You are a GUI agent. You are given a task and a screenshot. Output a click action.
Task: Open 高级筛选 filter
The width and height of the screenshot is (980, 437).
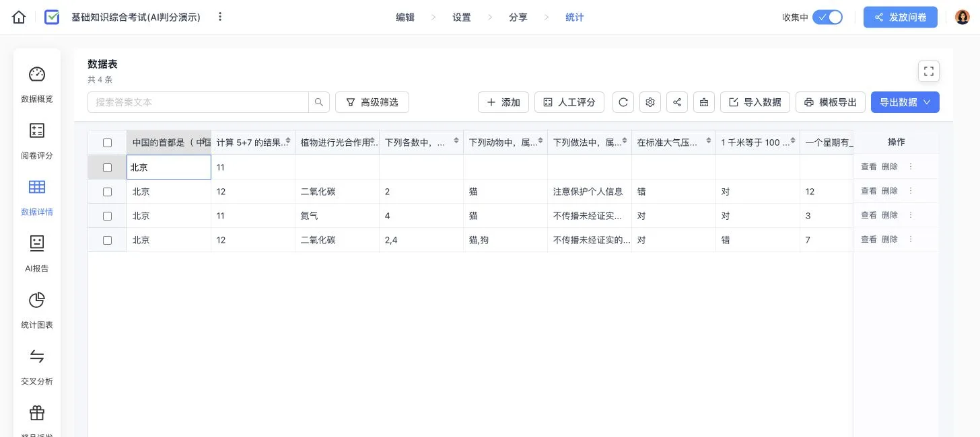click(372, 102)
